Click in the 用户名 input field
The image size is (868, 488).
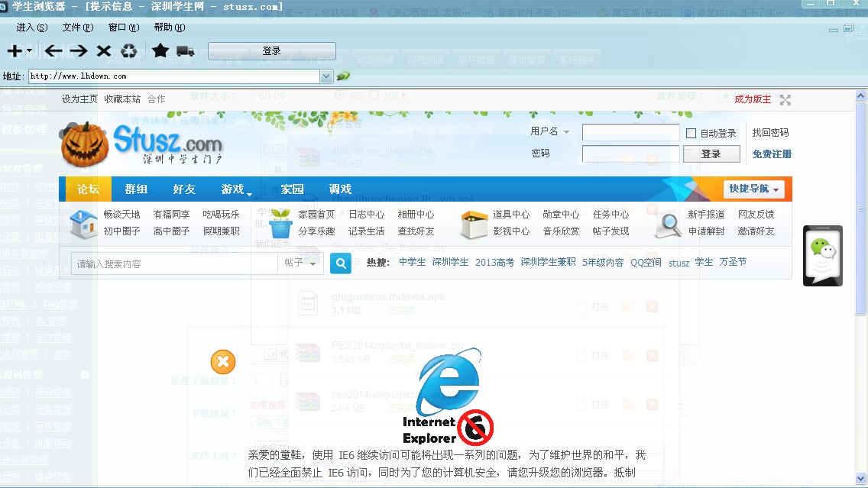[630, 133]
